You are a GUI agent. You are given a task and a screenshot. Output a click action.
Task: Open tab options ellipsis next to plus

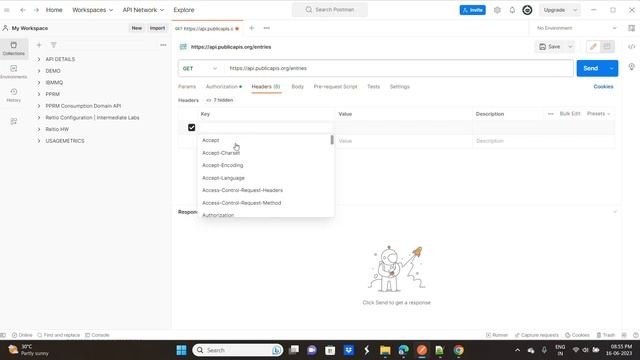pos(267,28)
